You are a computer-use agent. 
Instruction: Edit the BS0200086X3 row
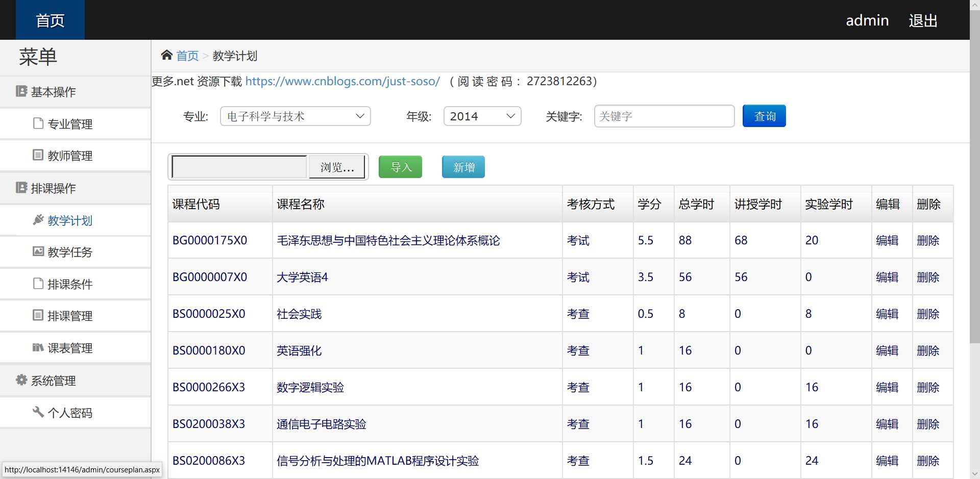[887, 461]
